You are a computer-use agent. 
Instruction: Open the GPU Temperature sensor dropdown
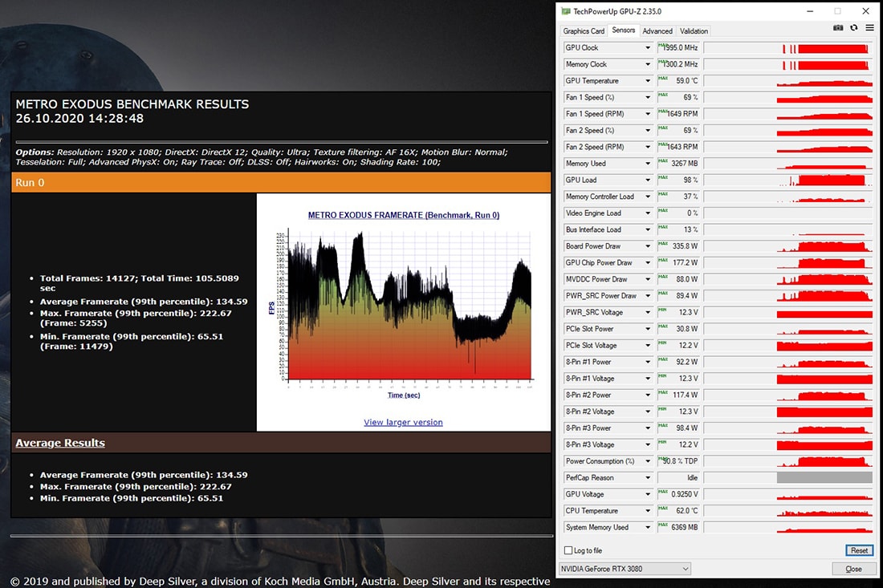[x=648, y=81]
